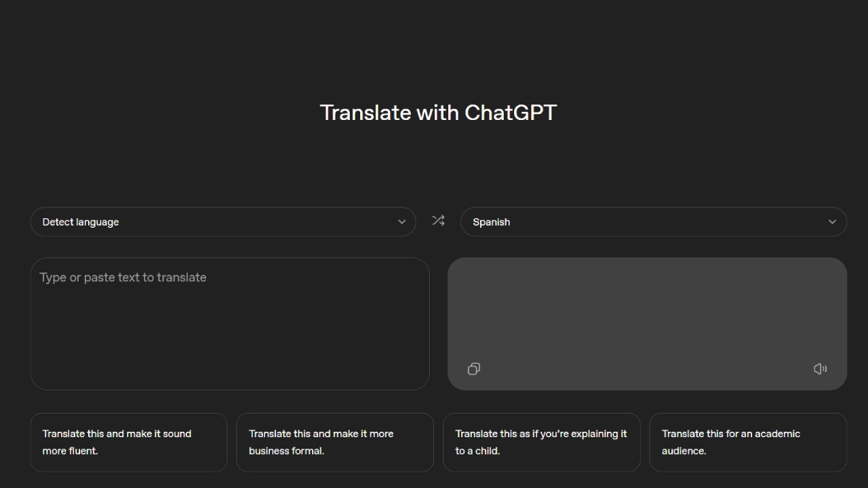868x488 pixels.
Task: Click chevron arrow in Detect language box
Action: tap(401, 222)
